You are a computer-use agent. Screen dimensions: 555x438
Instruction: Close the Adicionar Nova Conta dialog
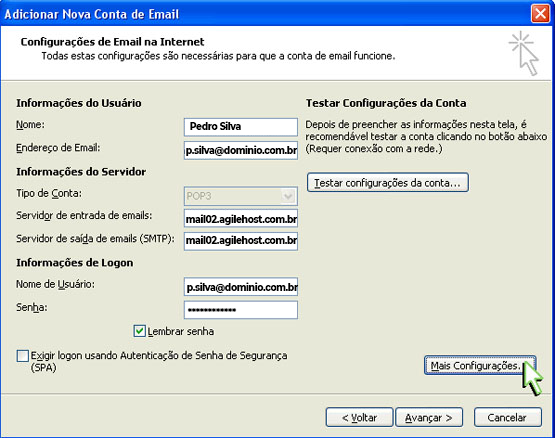click(540, 14)
